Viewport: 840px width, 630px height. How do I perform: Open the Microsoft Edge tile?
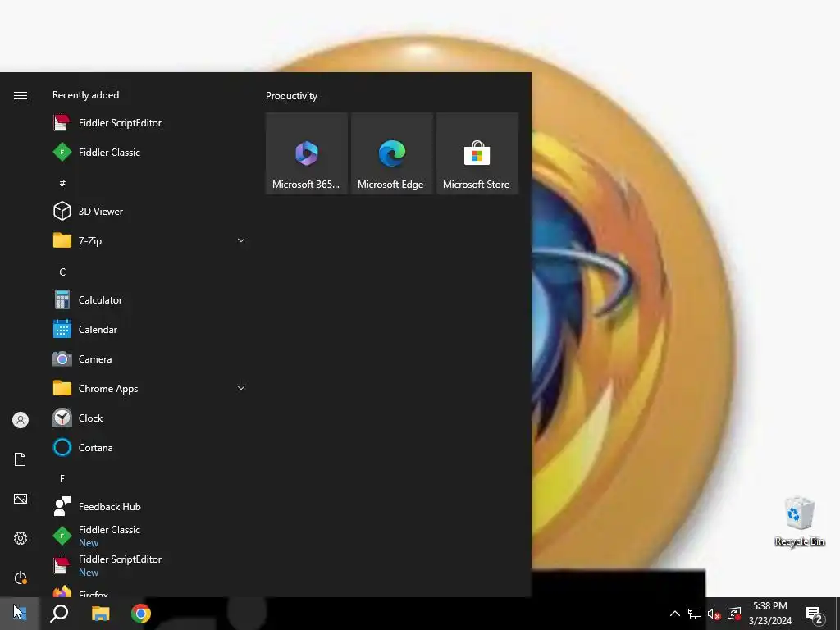391,153
